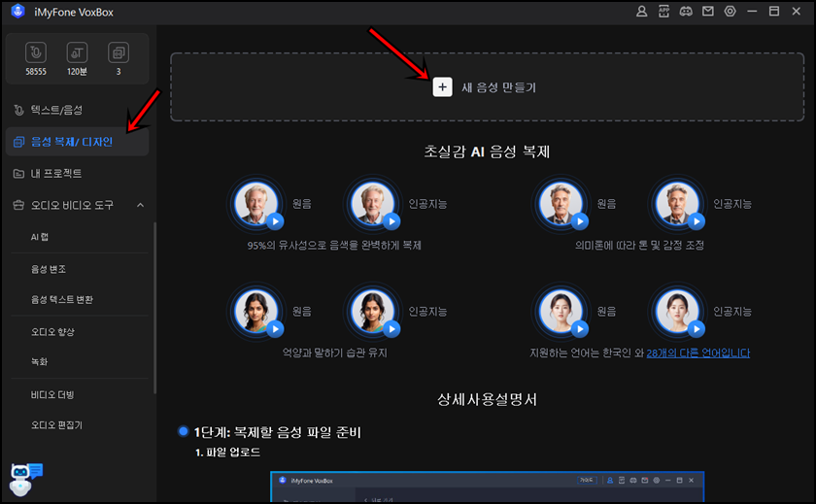Click the 120분 value
Viewport: 816px width, 504px height.
pyautogui.click(x=77, y=72)
